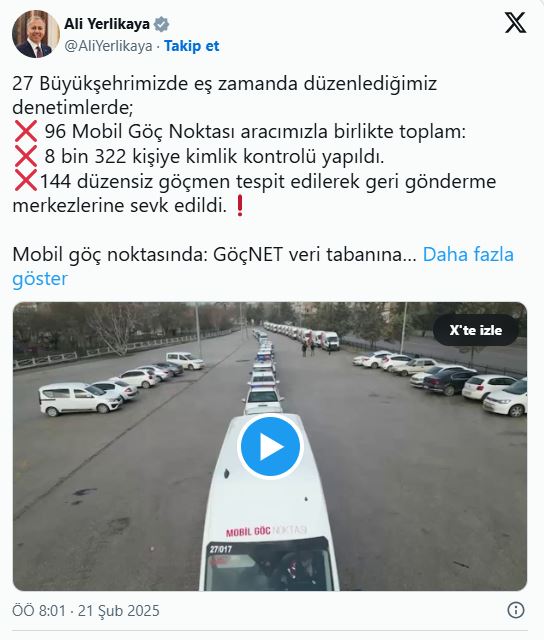Click the blue verified badge
544x640 pixels.
[161, 24]
